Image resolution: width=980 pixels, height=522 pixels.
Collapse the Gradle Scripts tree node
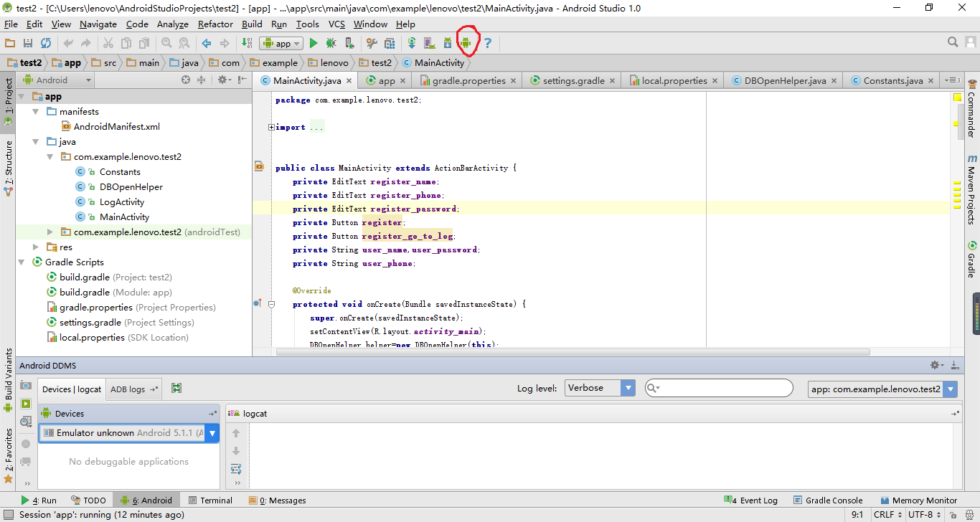pyautogui.click(x=22, y=262)
